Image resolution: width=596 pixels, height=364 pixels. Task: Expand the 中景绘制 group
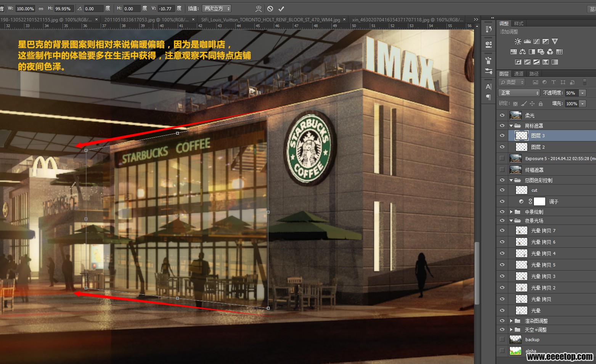click(x=511, y=212)
